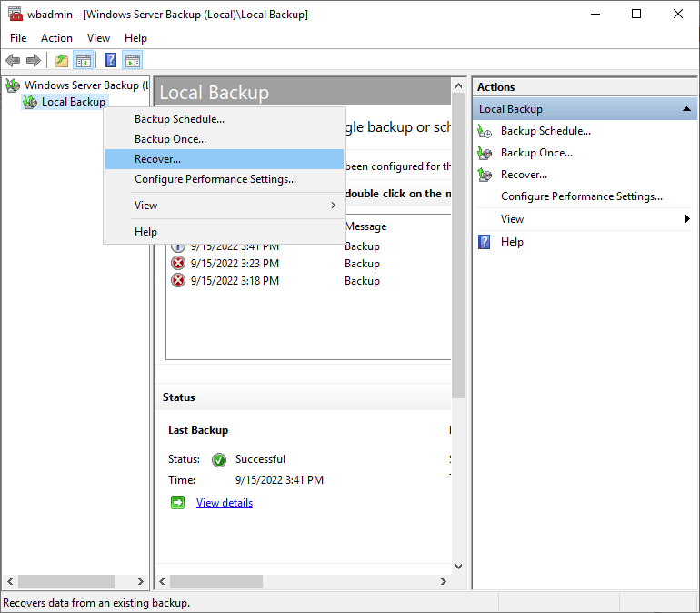The width and height of the screenshot is (700, 613).
Task: Select Recover... in the context menu
Action: (x=225, y=159)
